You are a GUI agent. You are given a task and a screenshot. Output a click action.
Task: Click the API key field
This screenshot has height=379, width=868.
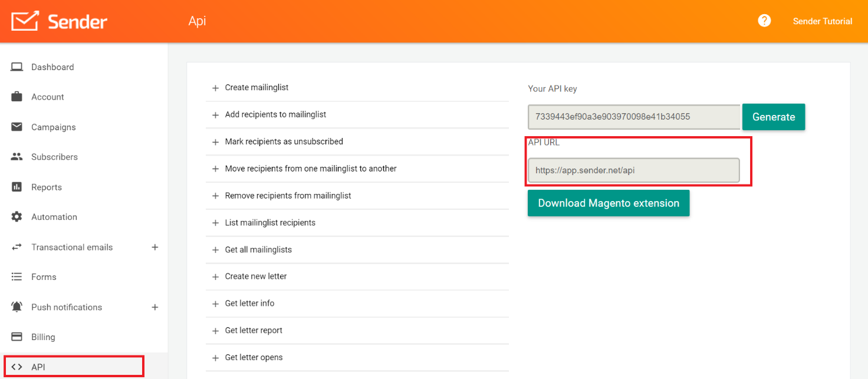tap(634, 117)
